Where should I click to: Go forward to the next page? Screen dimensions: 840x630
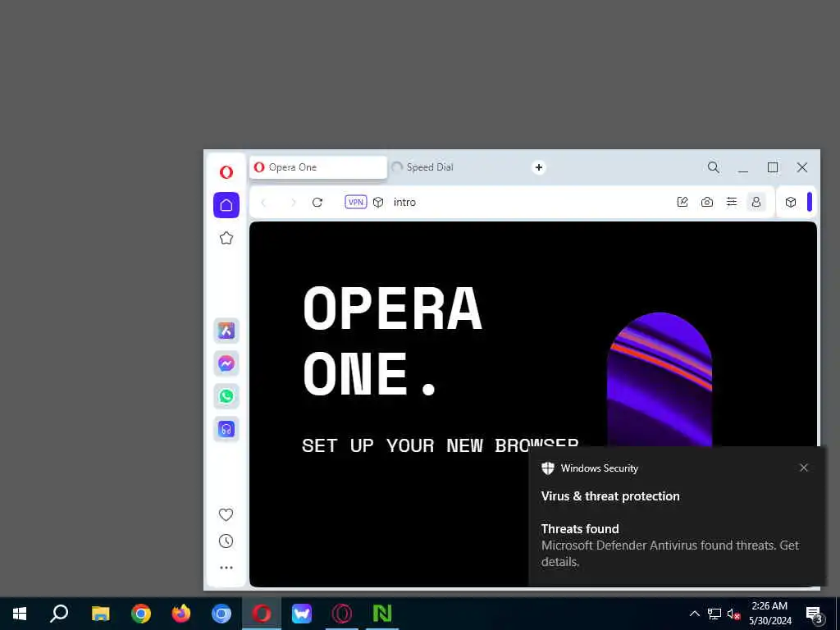(293, 202)
